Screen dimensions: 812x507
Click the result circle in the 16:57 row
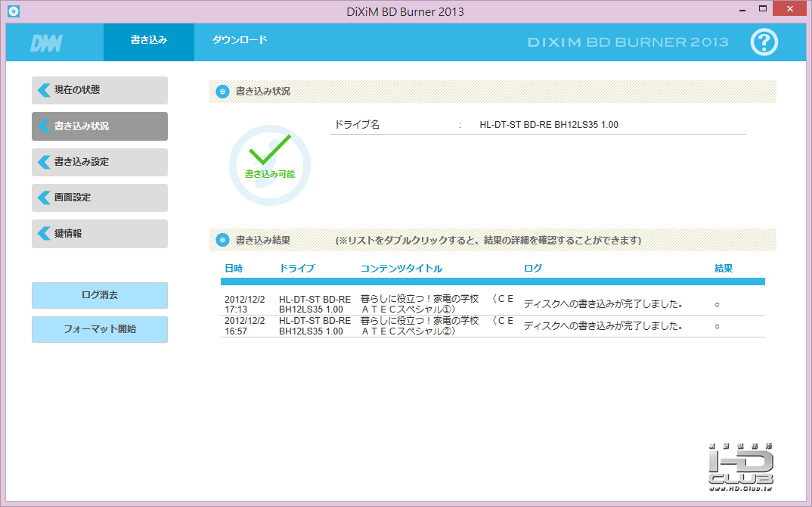tap(717, 327)
